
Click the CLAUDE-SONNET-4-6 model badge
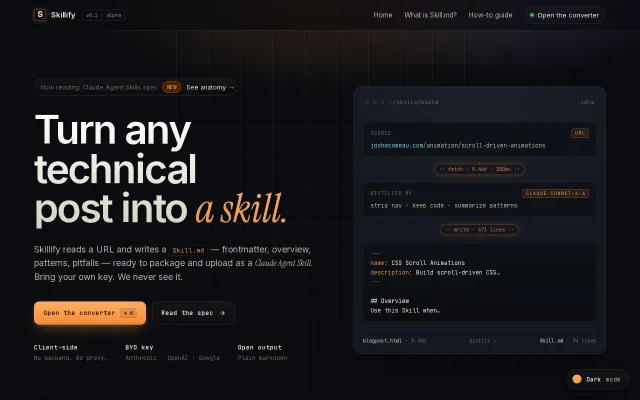[555, 193]
